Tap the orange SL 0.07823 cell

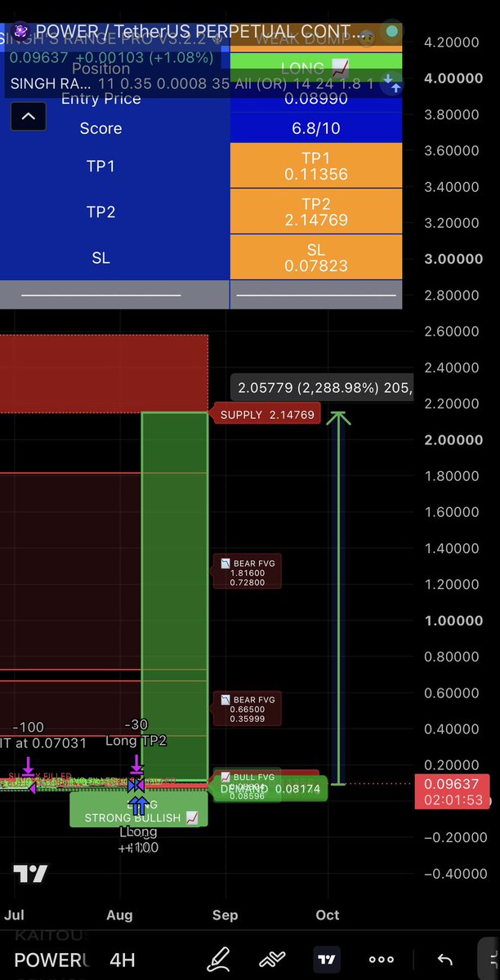[316, 257]
